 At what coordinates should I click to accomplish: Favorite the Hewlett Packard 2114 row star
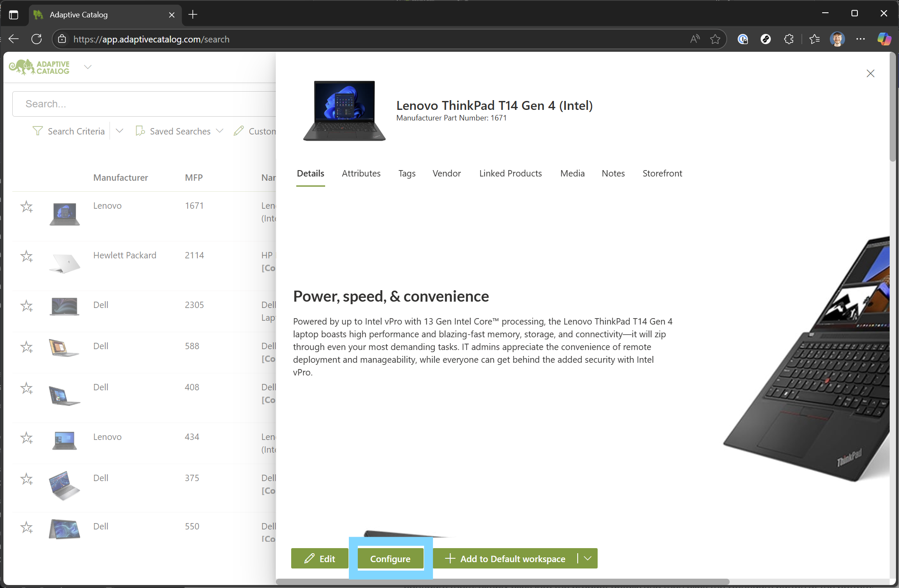(27, 256)
